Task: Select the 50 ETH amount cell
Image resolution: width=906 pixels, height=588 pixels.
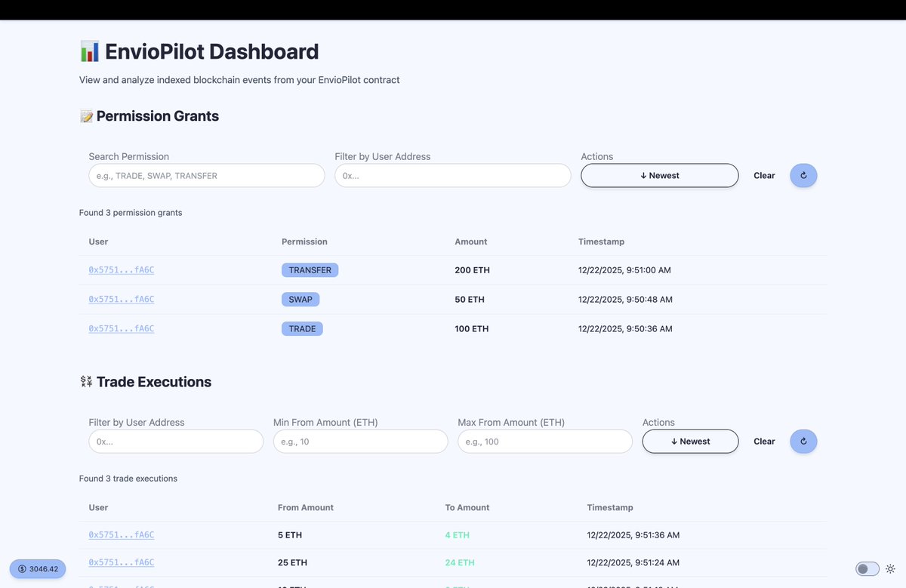Action: (470, 300)
